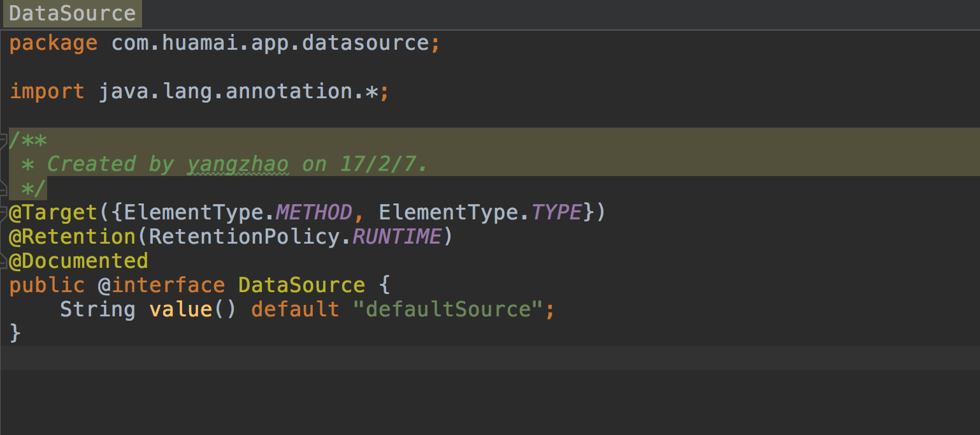Screen dimensions: 980x435
Task: Click DataSource name in the interface declaration
Action: coord(301,285)
